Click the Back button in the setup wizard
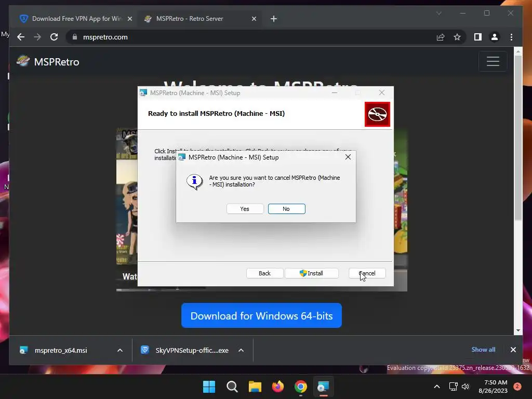Screen dimensions: 532x399 coord(264,273)
